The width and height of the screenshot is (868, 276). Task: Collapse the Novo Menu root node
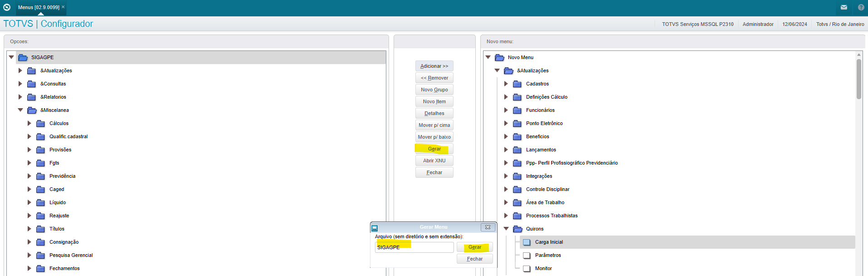point(488,57)
